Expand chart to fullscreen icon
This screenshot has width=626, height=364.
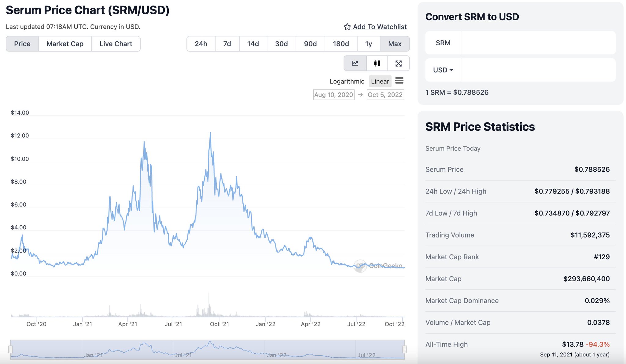tap(399, 63)
